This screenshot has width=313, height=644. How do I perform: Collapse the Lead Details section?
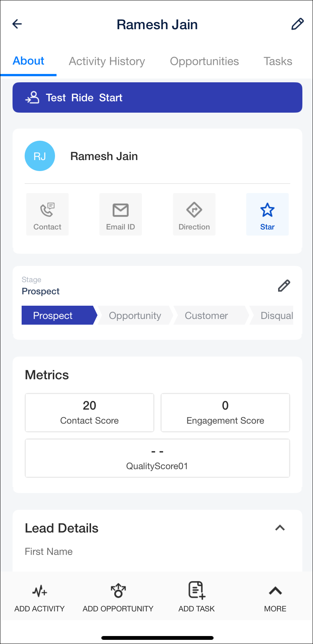coord(280,528)
